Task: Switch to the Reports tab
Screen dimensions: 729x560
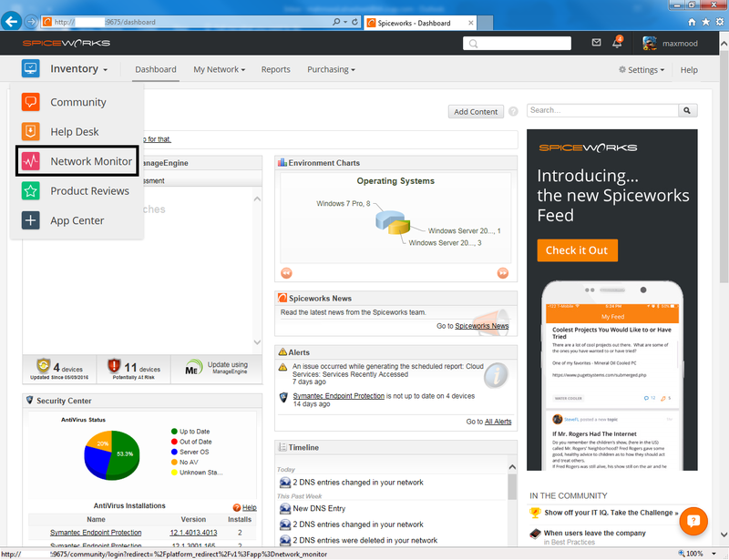Action: [275, 69]
